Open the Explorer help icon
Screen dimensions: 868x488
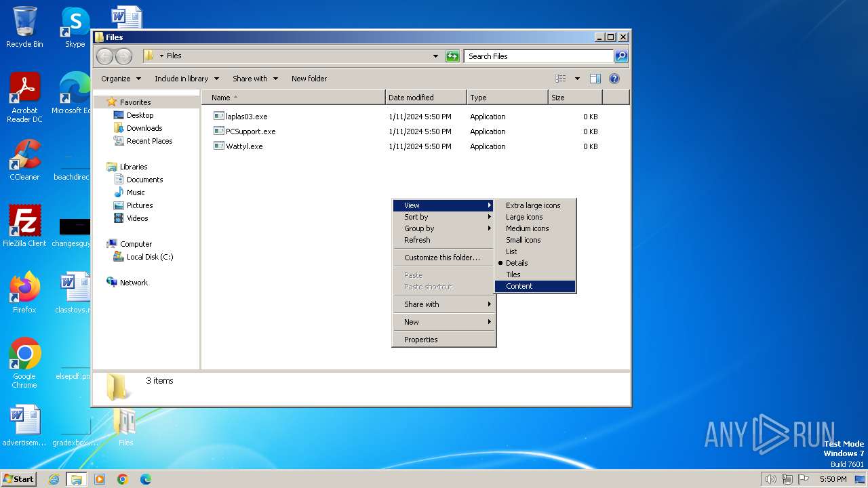point(614,79)
